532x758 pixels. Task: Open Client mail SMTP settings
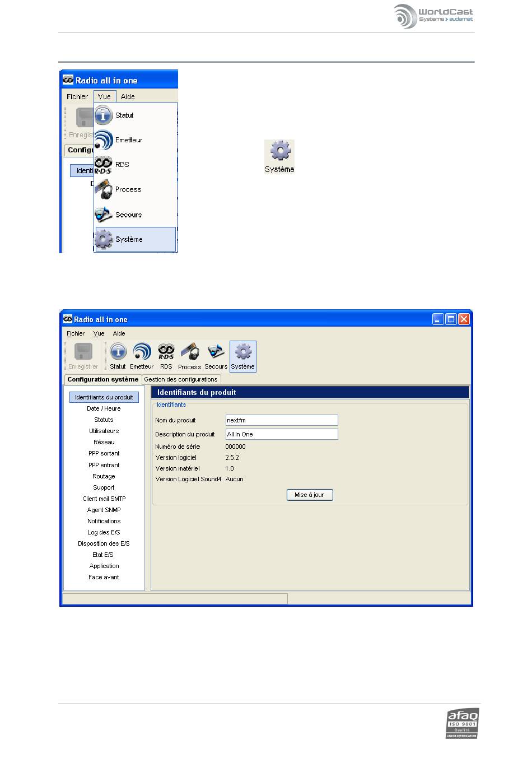click(x=104, y=499)
